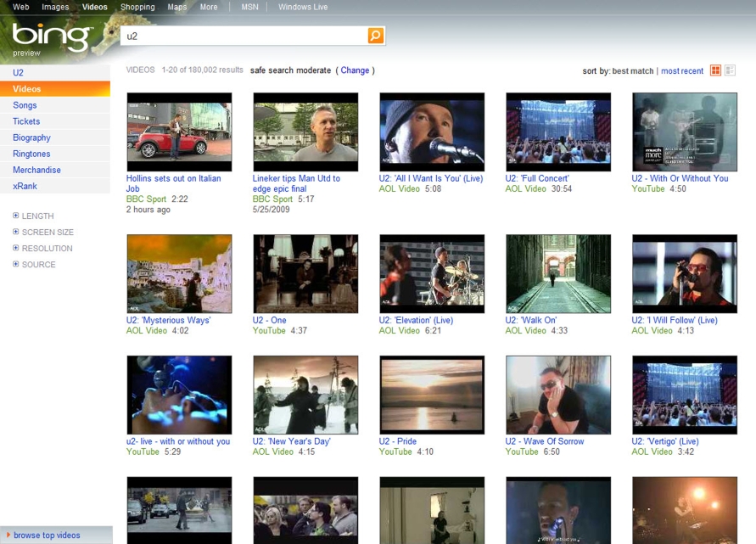Select xRank in the sidebar
Viewport: 756px width, 544px height.
coord(55,186)
